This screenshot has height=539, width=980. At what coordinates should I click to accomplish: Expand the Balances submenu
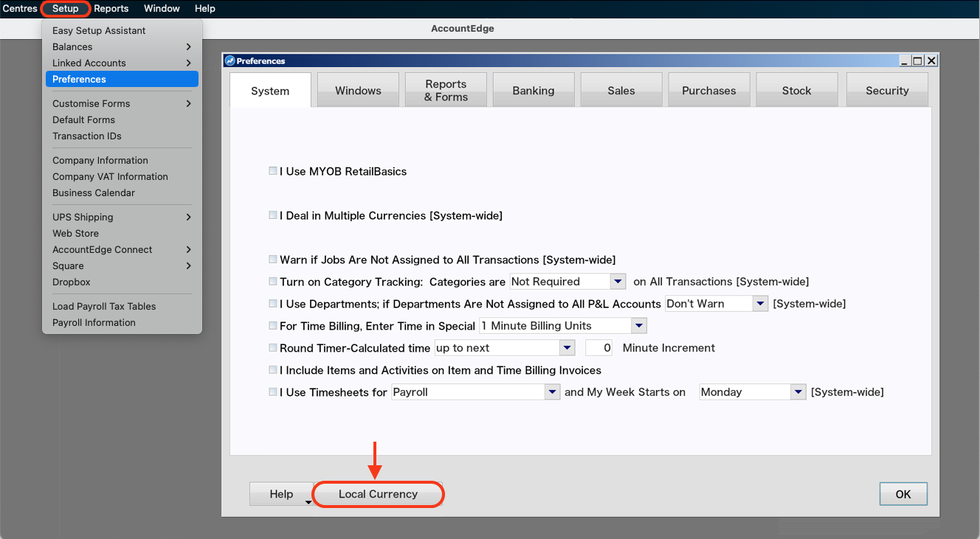122,46
